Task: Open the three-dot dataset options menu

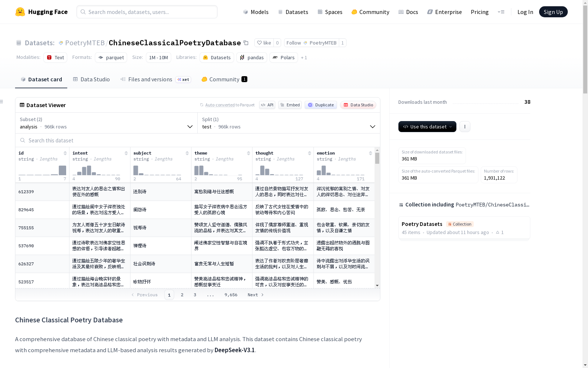Action: [x=465, y=127]
